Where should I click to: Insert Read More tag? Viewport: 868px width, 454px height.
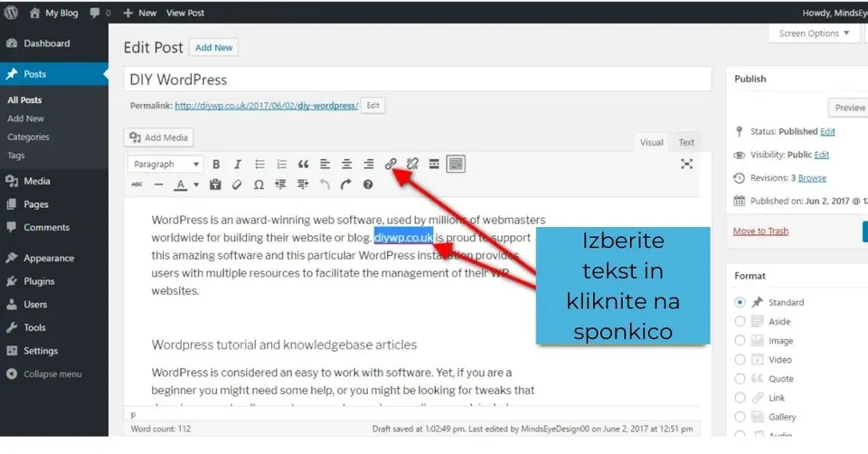[434, 164]
